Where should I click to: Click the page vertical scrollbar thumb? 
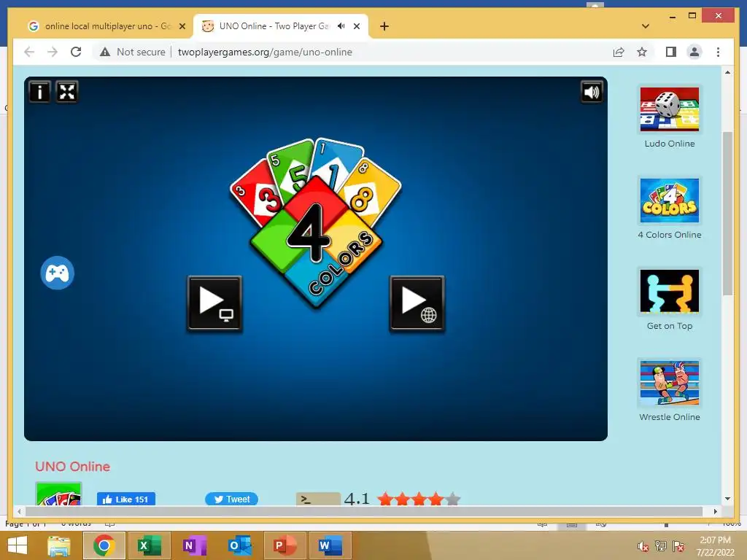click(x=727, y=214)
